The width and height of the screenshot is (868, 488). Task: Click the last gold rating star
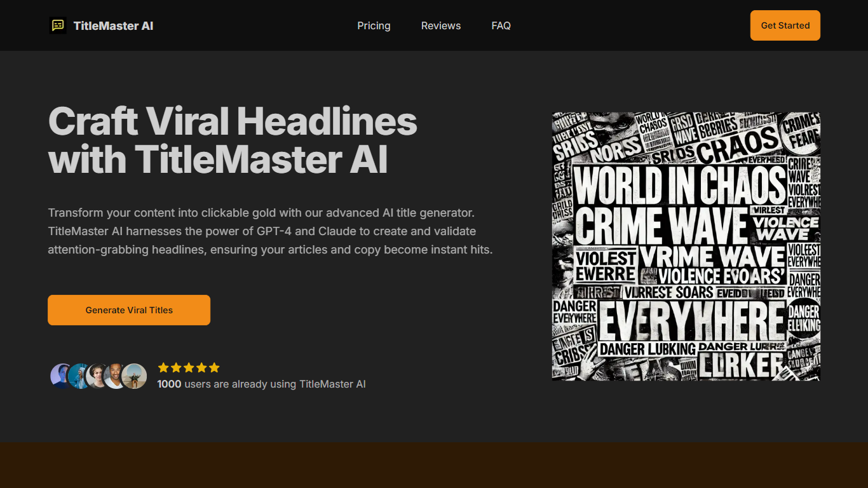[x=214, y=367]
